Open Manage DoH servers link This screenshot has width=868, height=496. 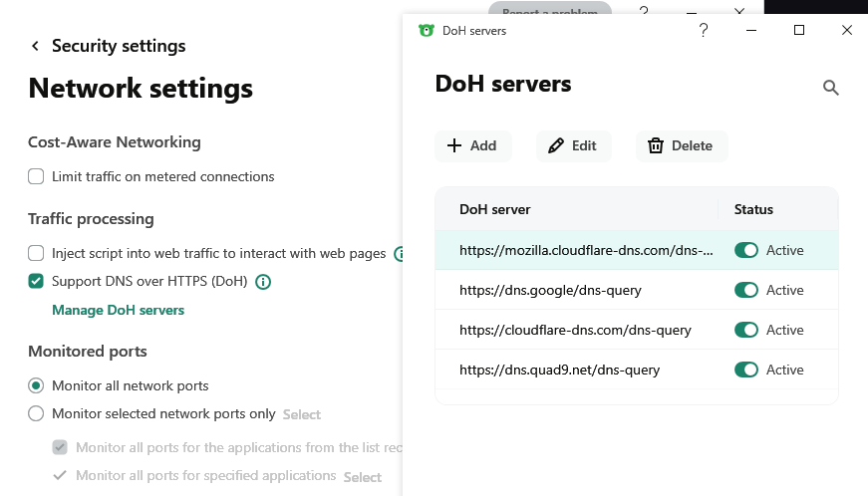tap(118, 310)
